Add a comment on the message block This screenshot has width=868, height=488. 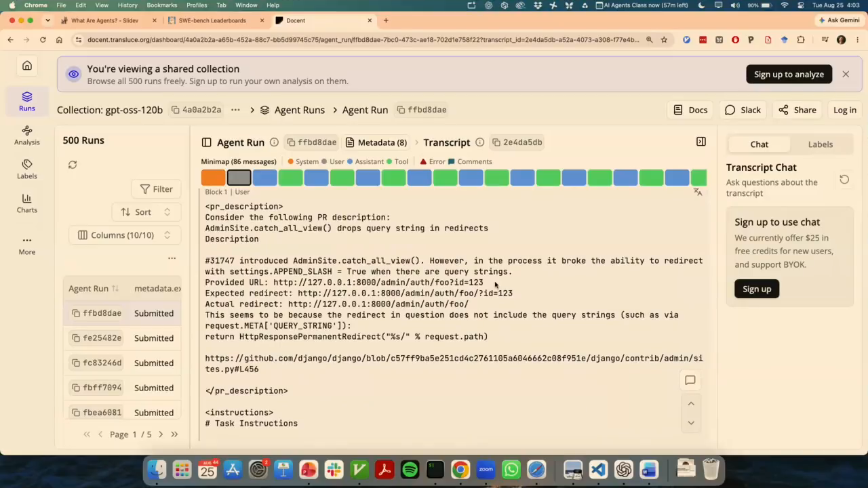(x=690, y=380)
